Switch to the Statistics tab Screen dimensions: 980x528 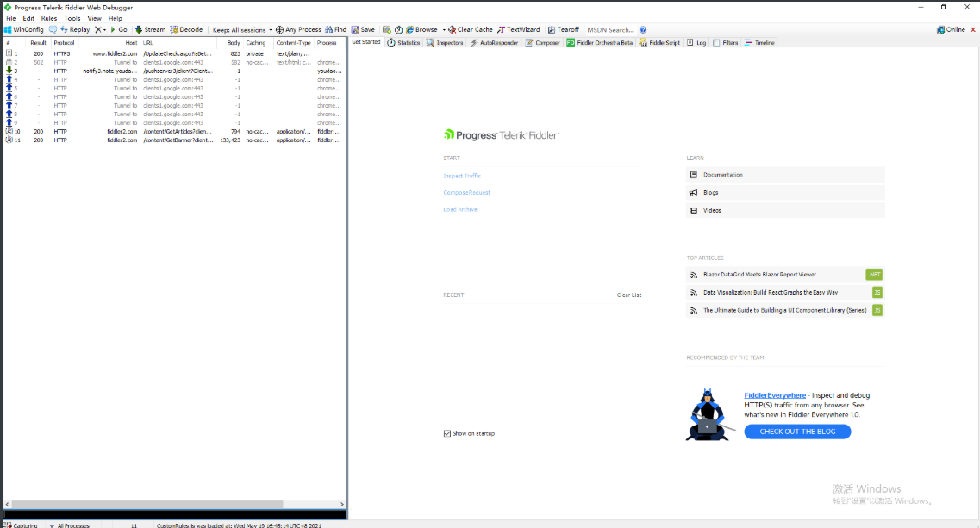[403, 42]
